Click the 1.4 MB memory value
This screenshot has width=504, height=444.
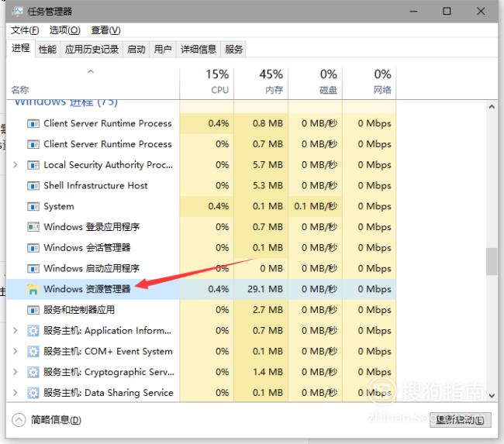[x=268, y=372]
